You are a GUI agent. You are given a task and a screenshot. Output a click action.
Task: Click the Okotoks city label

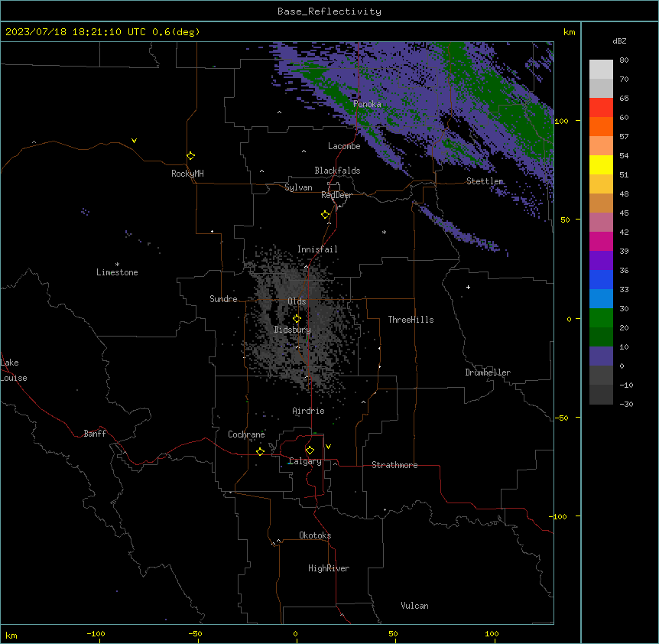point(315,535)
